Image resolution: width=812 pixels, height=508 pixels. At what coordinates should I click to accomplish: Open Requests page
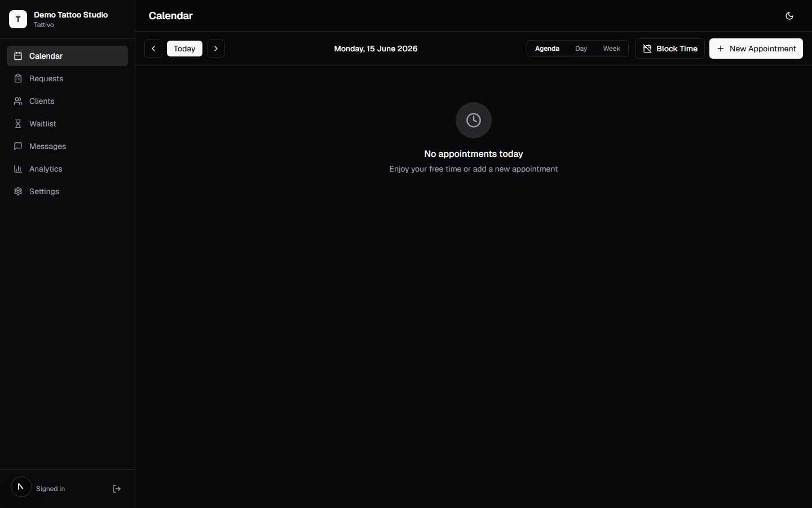[x=67, y=78]
